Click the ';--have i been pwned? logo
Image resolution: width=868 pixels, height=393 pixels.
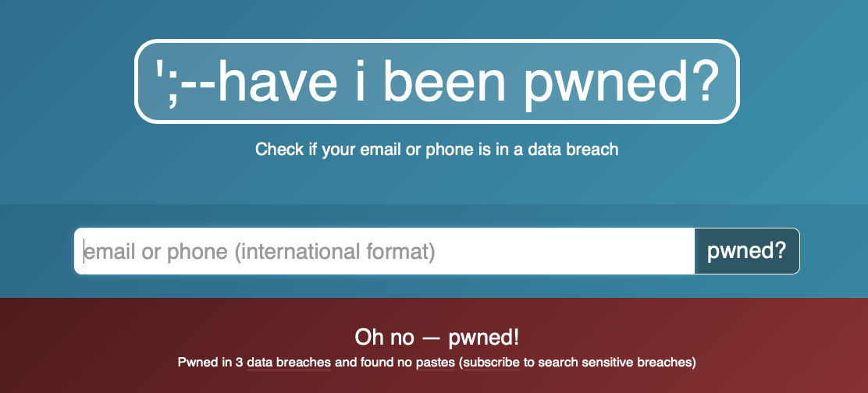tap(436, 81)
